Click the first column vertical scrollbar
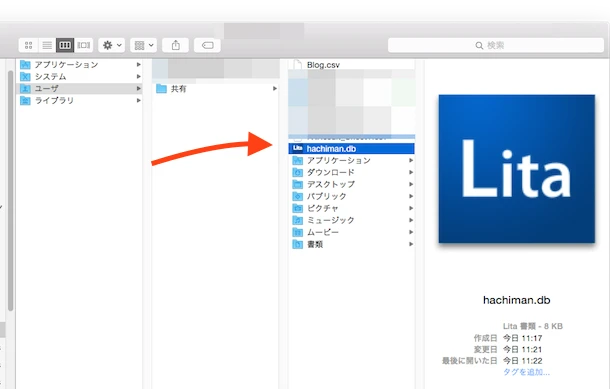 (11, 191)
